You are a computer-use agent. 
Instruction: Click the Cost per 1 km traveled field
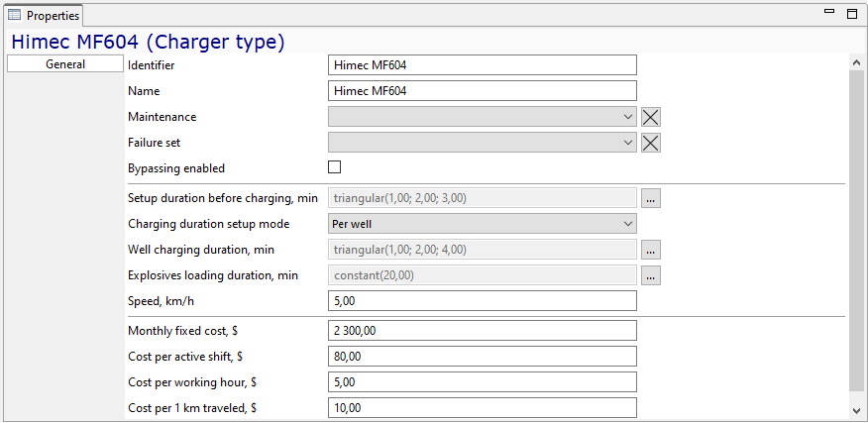pos(483,408)
